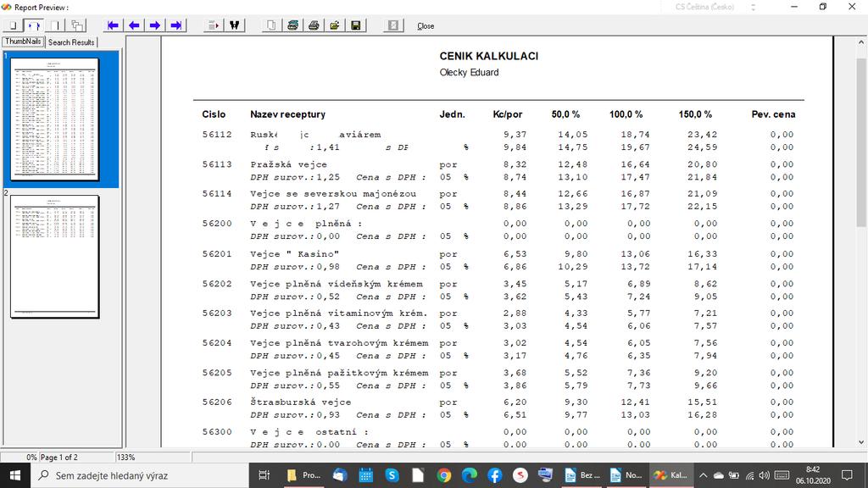Viewport: 868px width, 488px height.
Task: Click the 'Jedn.' column header
Action: [453, 114]
